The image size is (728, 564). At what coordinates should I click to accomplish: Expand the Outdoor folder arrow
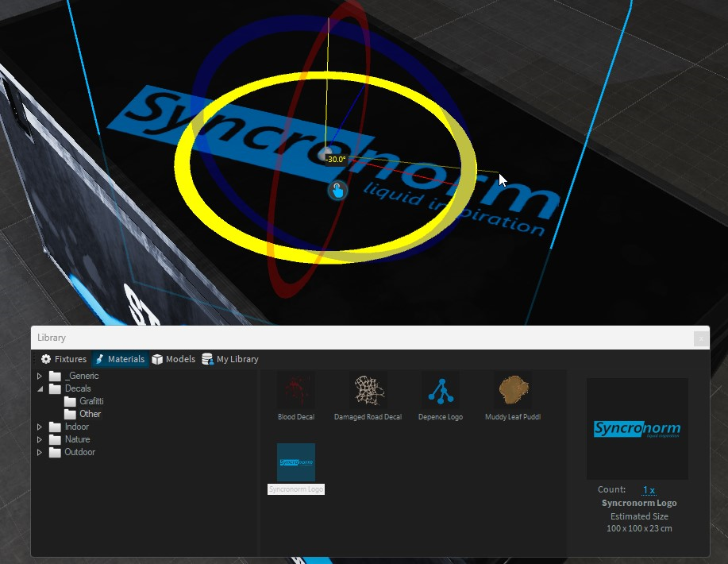(x=40, y=452)
